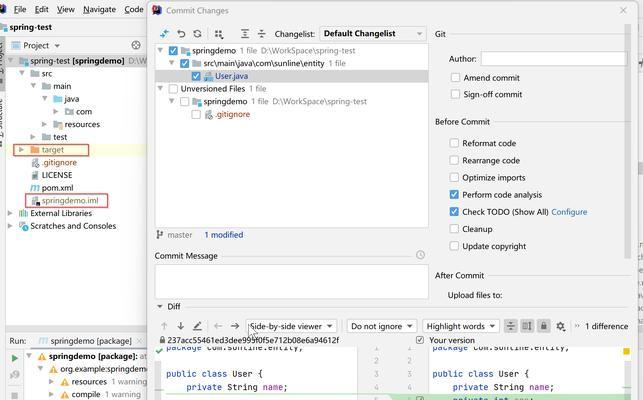Click the Group By icon in commit toolbar
Screen dimensions: 643x400
click(x=219, y=34)
